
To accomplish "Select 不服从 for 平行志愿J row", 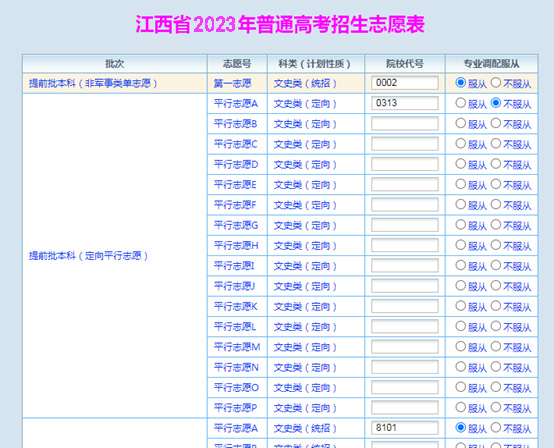I will point(496,285).
